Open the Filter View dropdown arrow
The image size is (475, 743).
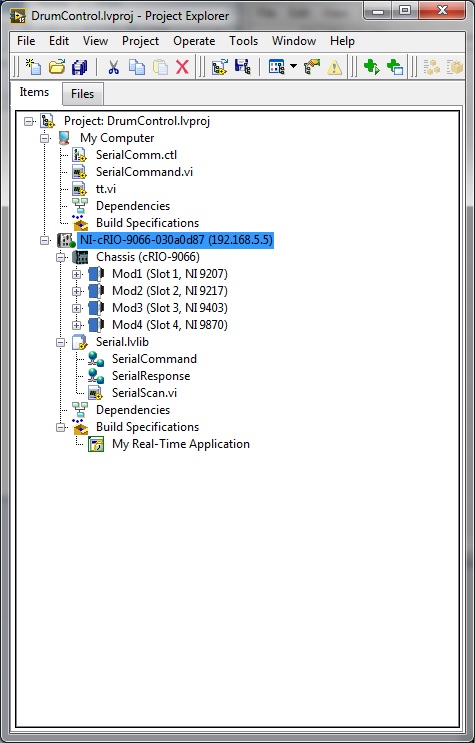point(293,66)
